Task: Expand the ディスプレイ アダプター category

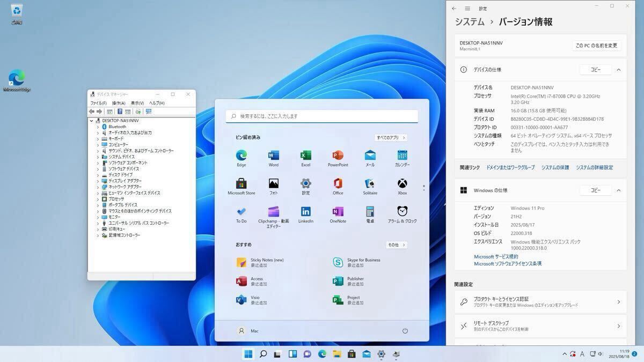Action: [98, 181]
